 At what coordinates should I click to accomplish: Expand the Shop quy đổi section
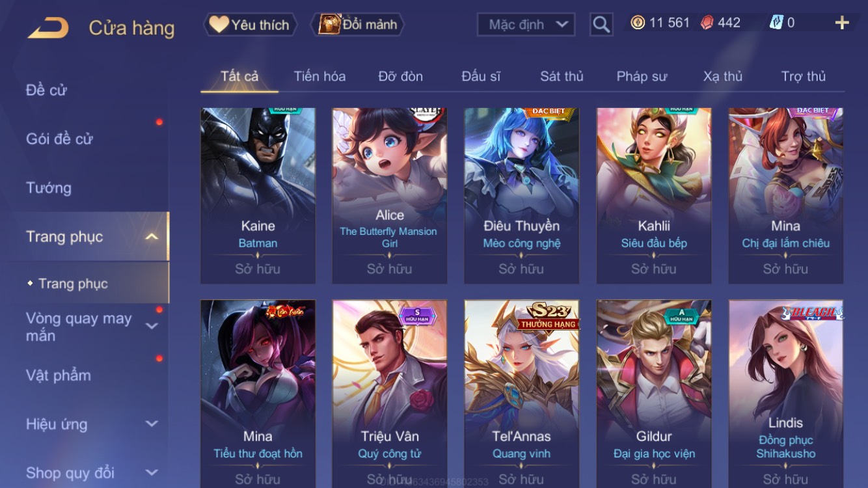(x=152, y=473)
